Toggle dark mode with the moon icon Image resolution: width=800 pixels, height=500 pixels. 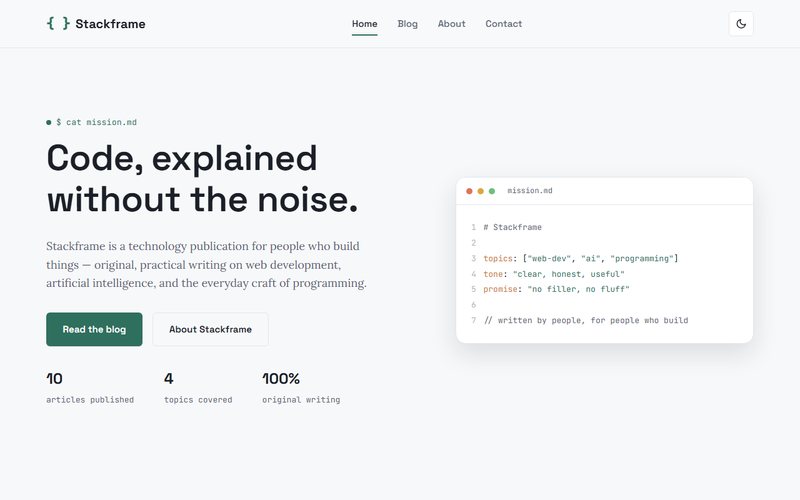pos(741,24)
